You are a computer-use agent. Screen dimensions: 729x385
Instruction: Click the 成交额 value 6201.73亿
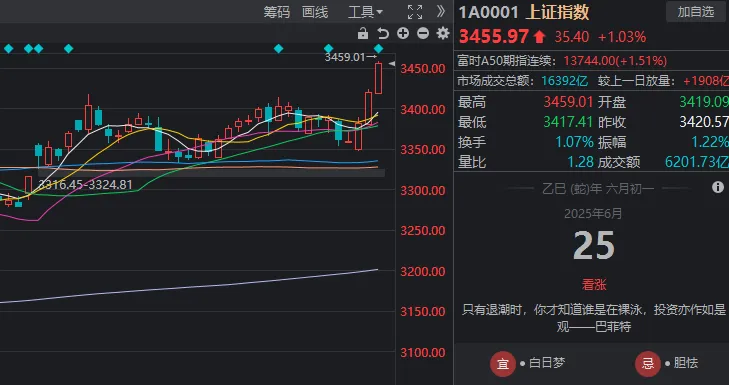point(697,162)
